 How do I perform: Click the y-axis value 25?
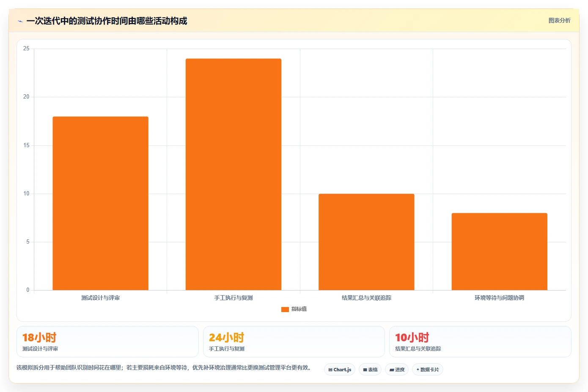26,49
